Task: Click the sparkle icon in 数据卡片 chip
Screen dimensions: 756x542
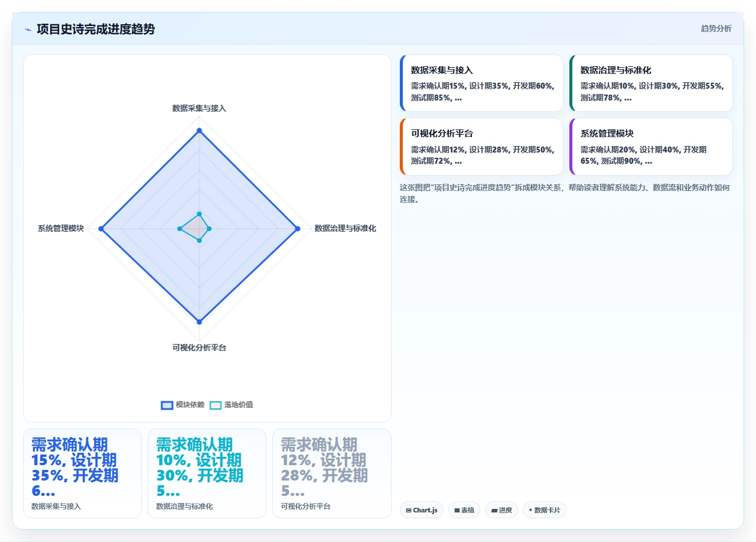Action: (530, 510)
